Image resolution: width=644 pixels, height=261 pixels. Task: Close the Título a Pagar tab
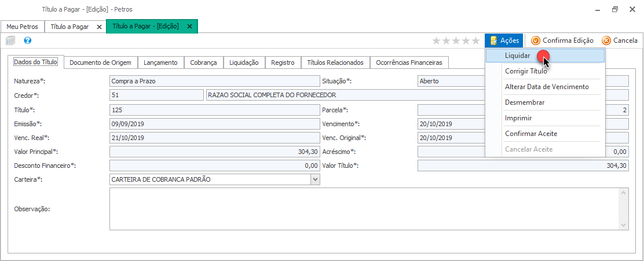tap(98, 27)
